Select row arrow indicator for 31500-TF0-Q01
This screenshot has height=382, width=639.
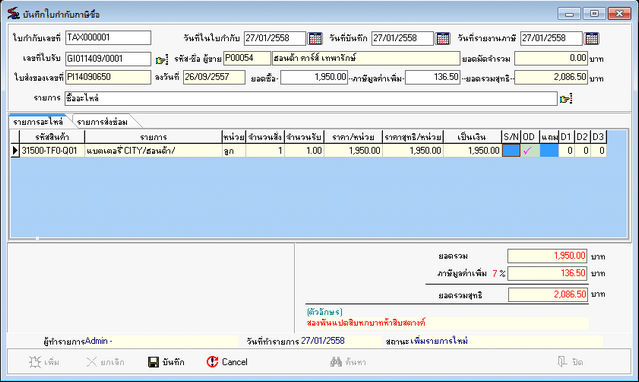[15, 150]
